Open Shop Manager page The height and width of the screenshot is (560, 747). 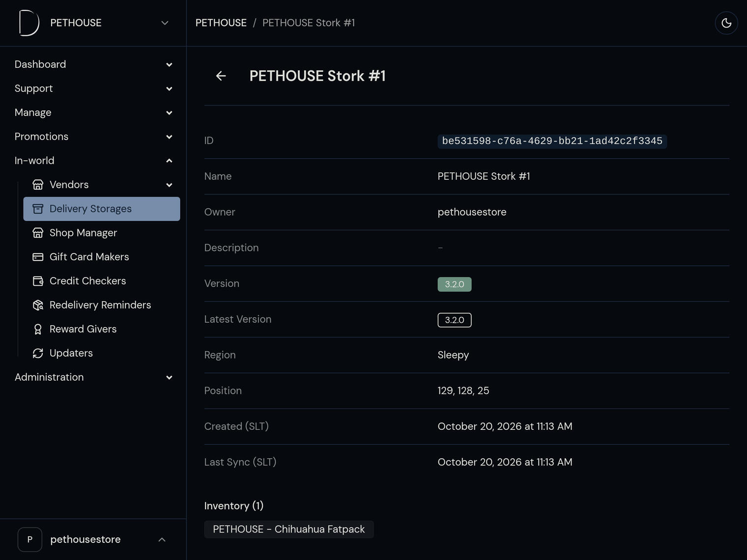click(x=102, y=233)
